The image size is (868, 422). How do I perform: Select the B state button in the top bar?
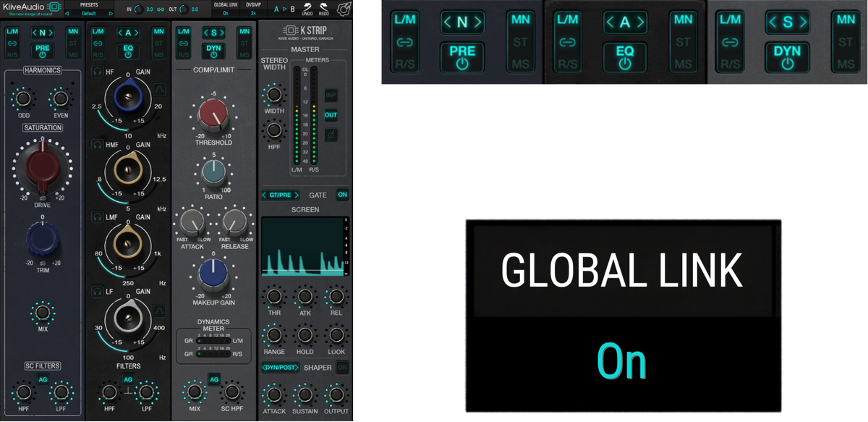[x=292, y=9]
